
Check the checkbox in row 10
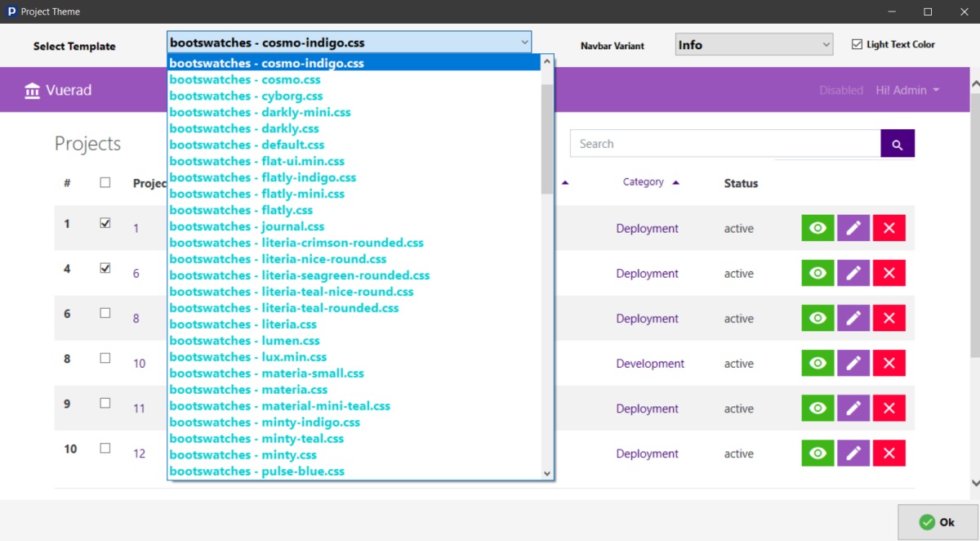[105, 448]
